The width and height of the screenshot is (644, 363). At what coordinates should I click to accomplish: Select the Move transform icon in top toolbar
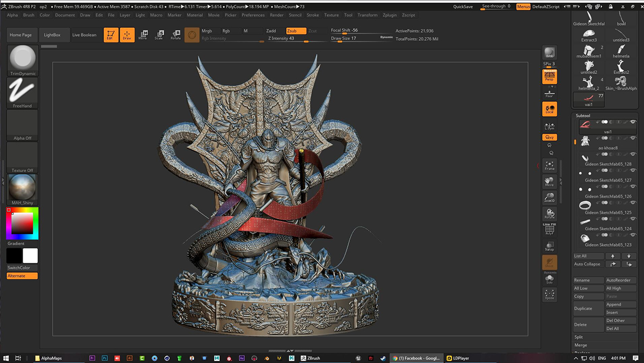[143, 35]
